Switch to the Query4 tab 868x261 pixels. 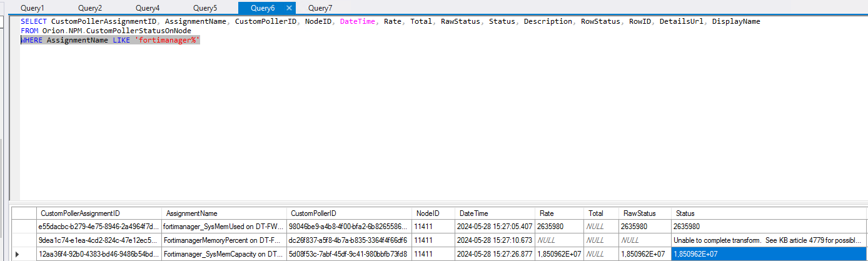point(148,8)
